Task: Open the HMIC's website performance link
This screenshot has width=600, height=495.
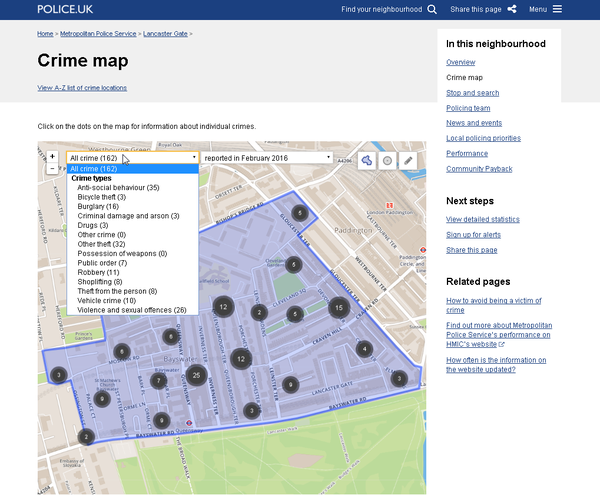Action: [x=499, y=335]
